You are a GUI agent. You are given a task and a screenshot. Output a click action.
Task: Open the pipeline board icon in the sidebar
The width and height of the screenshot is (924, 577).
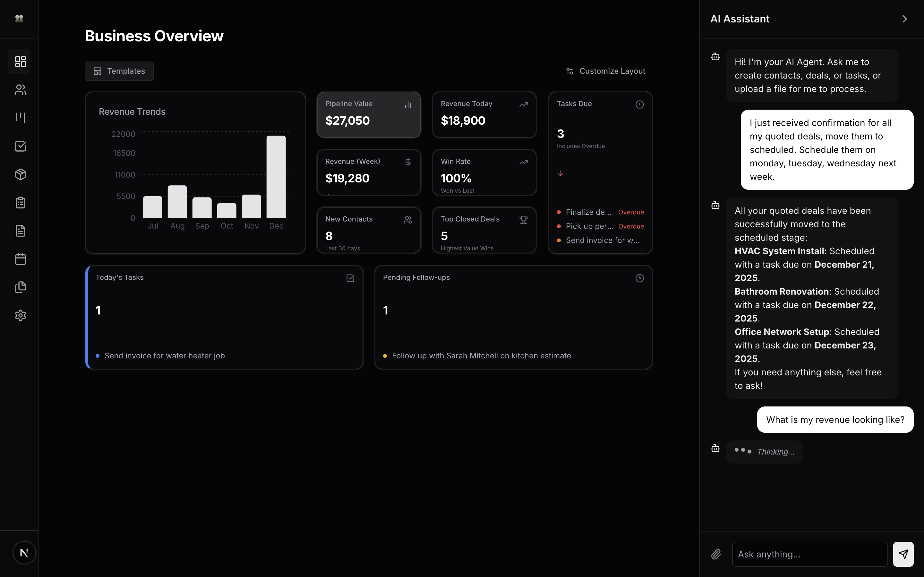click(20, 118)
